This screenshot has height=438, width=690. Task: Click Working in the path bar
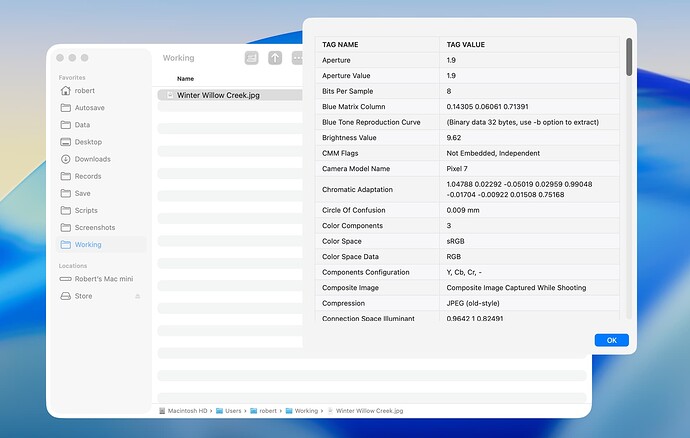[x=302, y=411]
